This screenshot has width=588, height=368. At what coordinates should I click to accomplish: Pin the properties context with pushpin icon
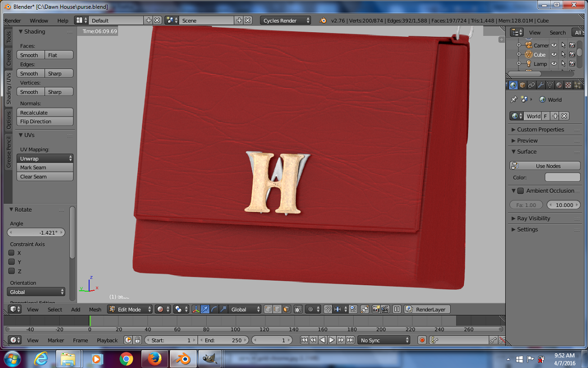[x=514, y=100]
